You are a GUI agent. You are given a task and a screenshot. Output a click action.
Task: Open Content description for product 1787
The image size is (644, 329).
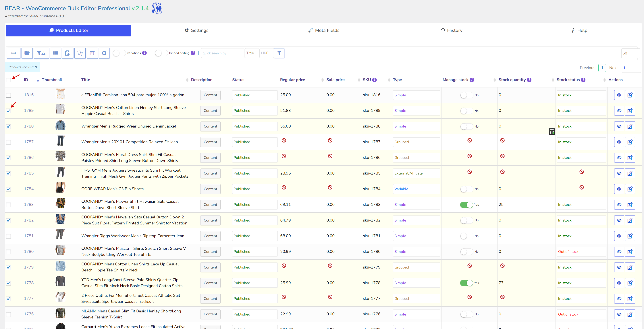pyautogui.click(x=210, y=142)
